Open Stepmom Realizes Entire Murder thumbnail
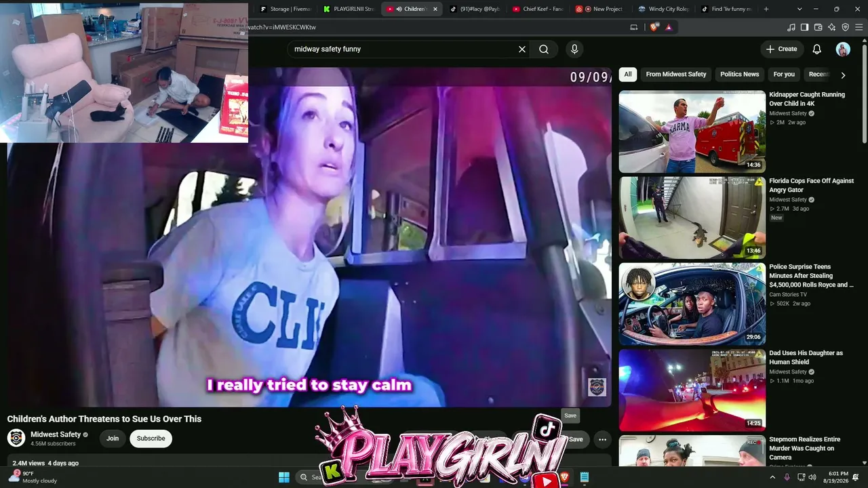This screenshot has height=488, width=868. pos(692,451)
